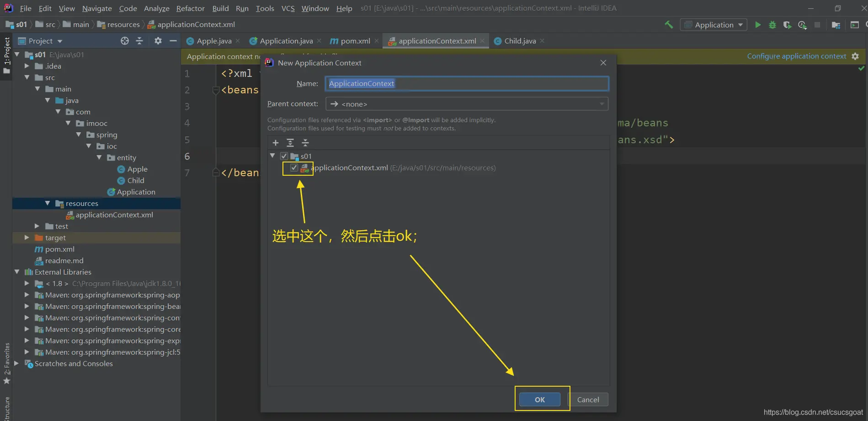Click the OK button in dialog

click(540, 399)
